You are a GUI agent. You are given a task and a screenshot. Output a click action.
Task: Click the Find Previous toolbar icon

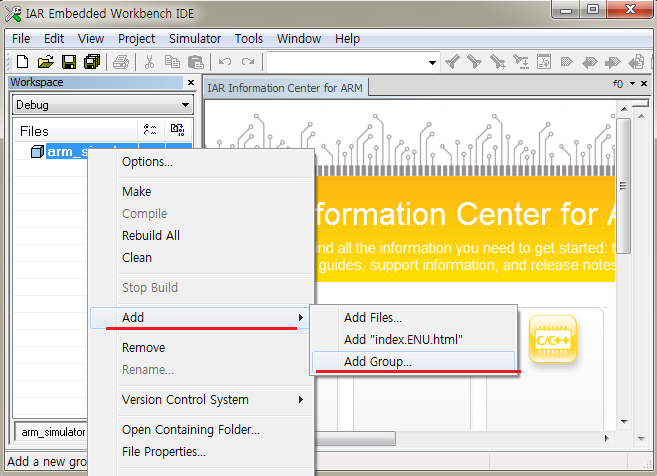coord(453,62)
